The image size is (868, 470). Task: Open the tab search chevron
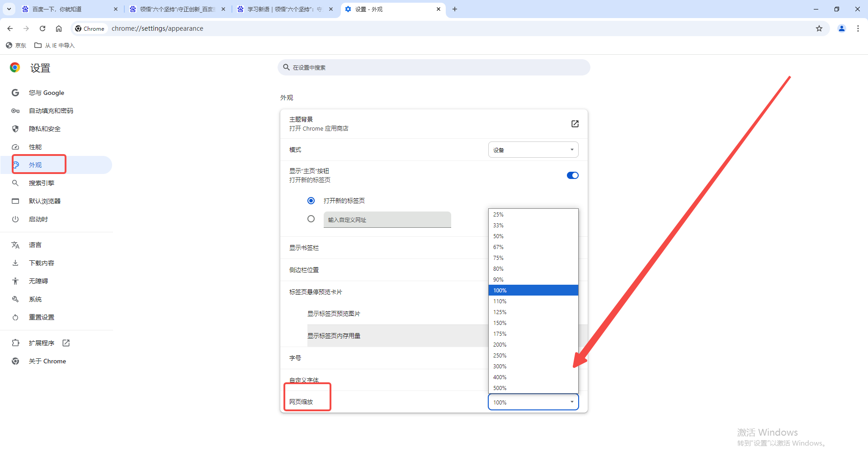pos(9,9)
